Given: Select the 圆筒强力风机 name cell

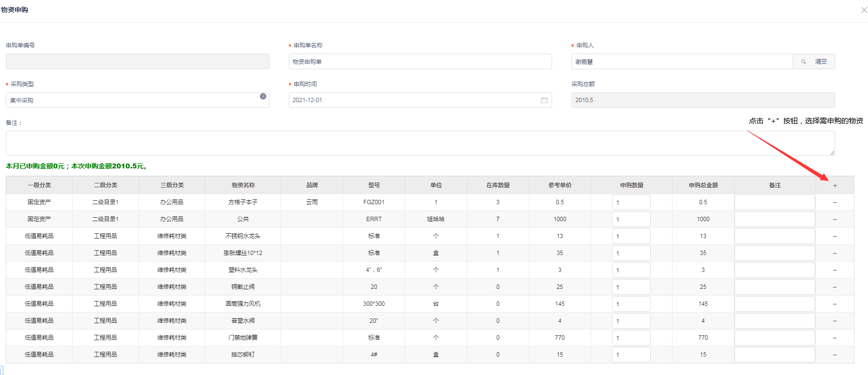Looking at the screenshot, I should 243,304.
